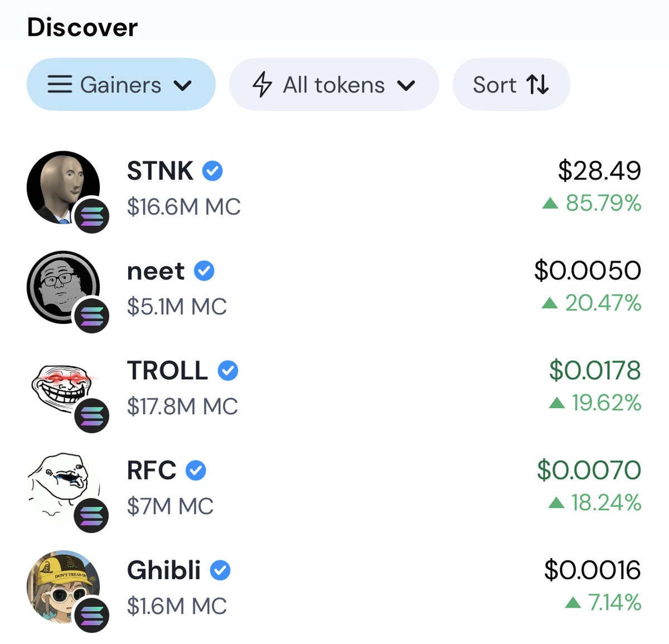Open the STNK meme man avatar
Screen dimensions: 669x644
coord(63,187)
